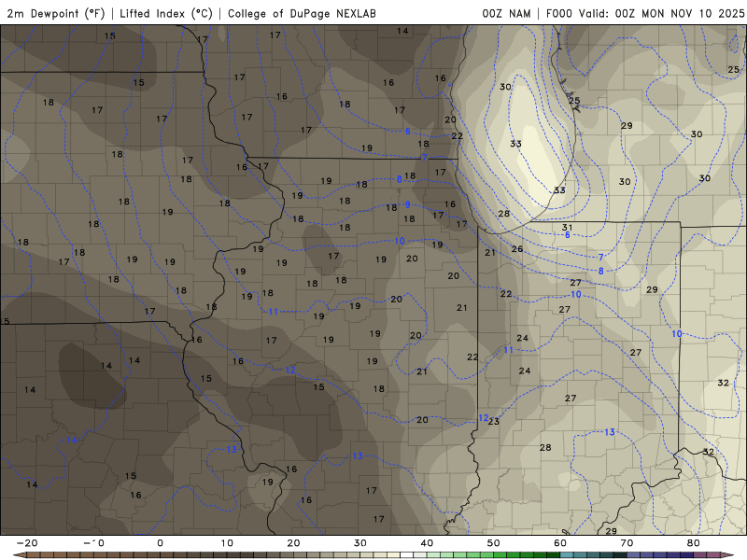
Task: Click the blue contour label 14
Action: 72,440
